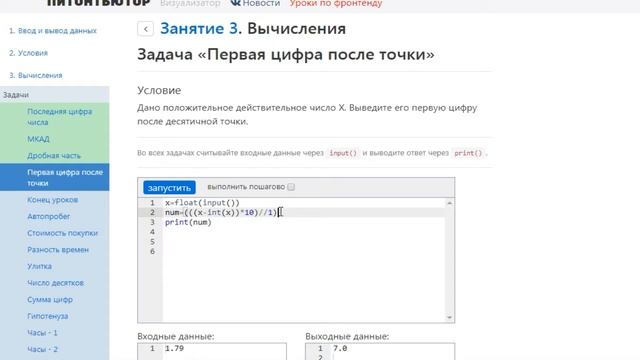The image size is (640, 360).
Task: Click the VK icon beside Новости
Action: 236,3
